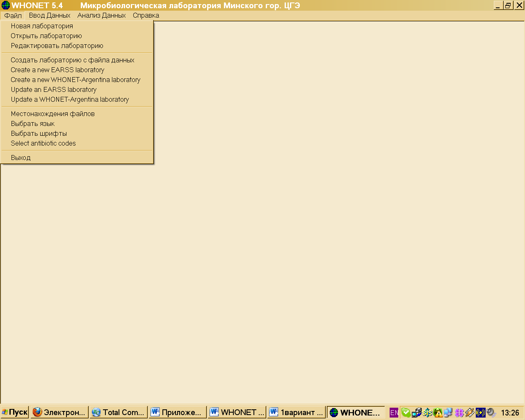Switch to Приложе... Word document in taskbar
Viewport: 525px width, 420px height.
click(x=178, y=412)
